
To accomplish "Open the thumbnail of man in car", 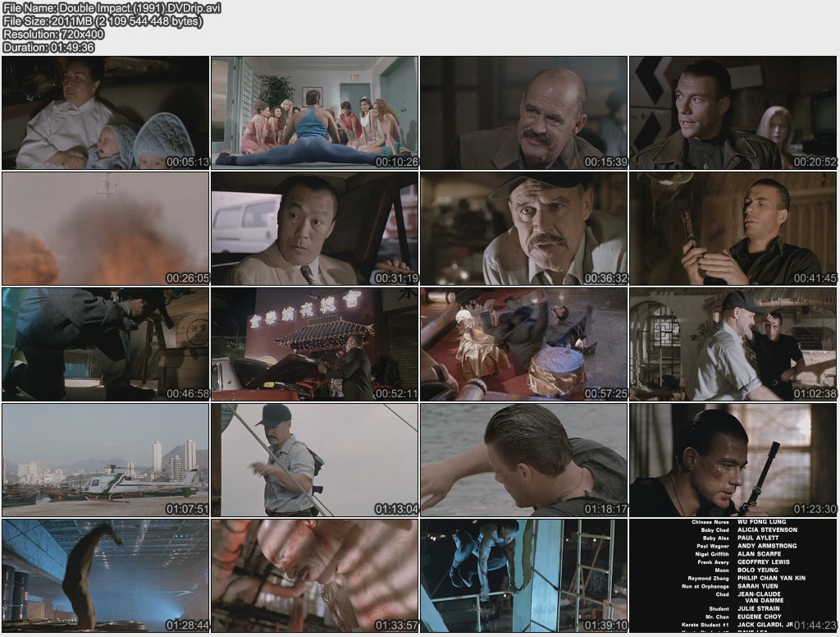I will (x=315, y=229).
